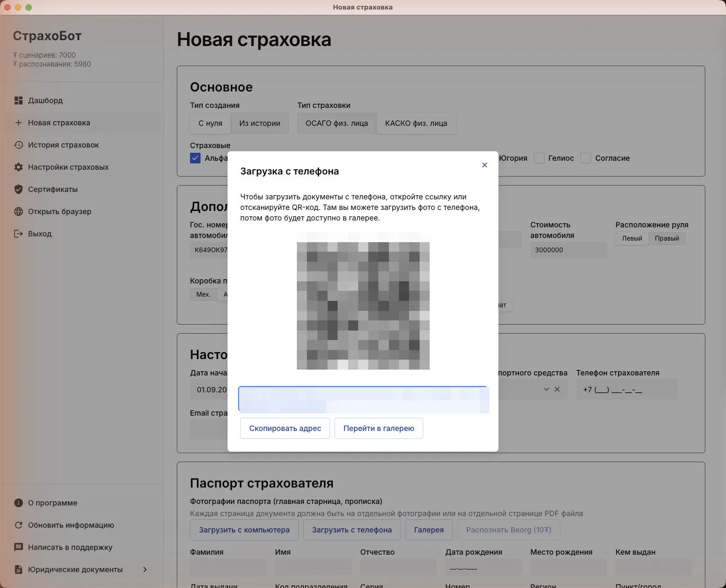Set steering wheel to Левый
Image resolution: width=726 pixels, height=588 pixels.
pyautogui.click(x=632, y=238)
